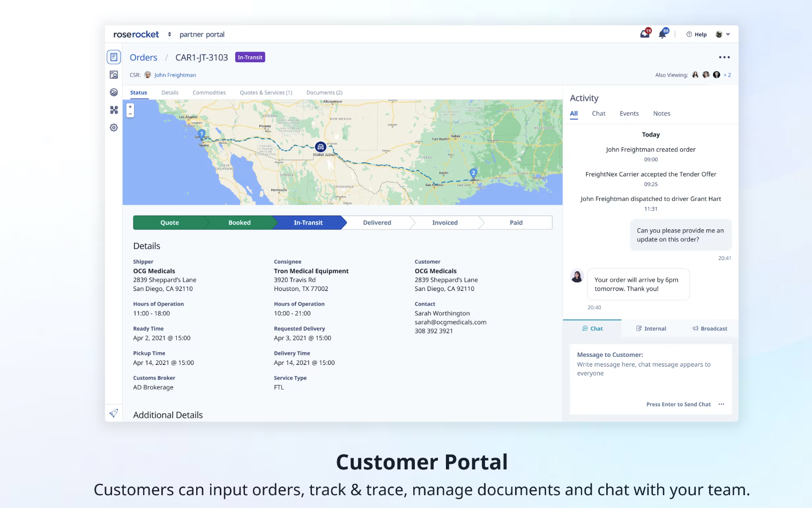Click 'Your order will arrive by 6pm' message
Image resolution: width=812 pixels, height=508 pixels.
pyautogui.click(x=638, y=284)
